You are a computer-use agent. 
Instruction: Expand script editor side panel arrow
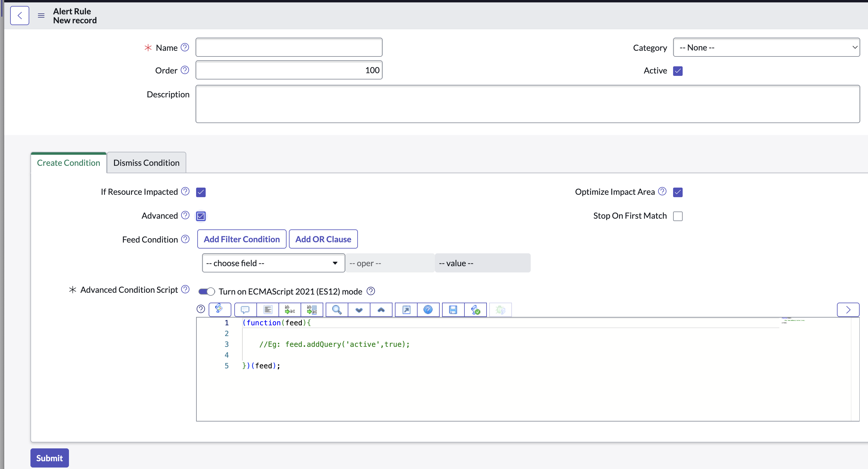point(848,309)
